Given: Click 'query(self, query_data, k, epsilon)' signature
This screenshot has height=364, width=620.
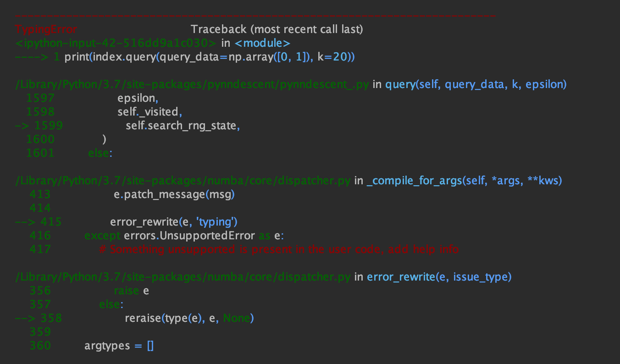Looking at the screenshot, I should 476,85.
